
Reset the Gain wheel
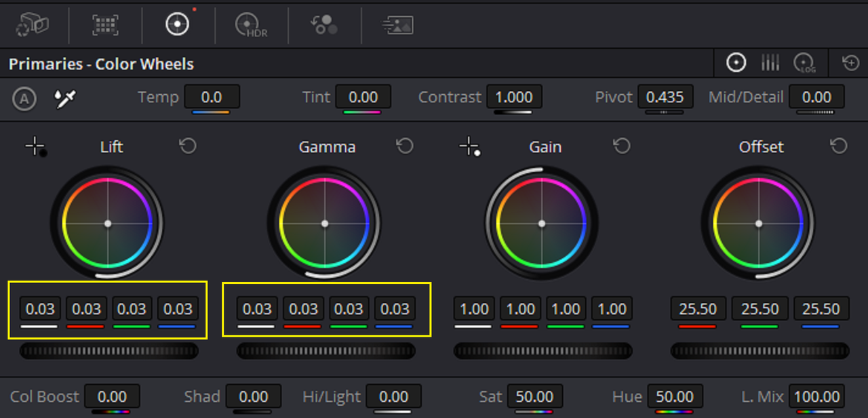622,146
